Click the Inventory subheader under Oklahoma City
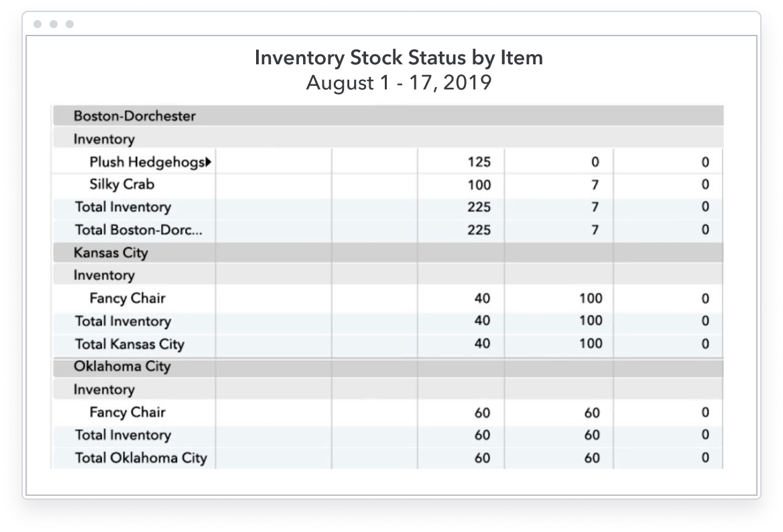 pyautogui.click(x=104, y=389)
